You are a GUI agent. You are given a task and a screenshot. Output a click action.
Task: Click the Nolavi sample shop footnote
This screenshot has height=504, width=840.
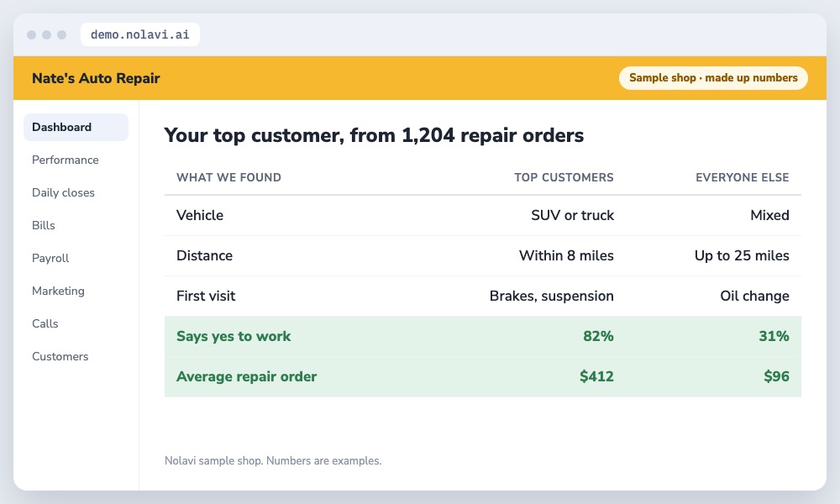click(x=273, y=460)
